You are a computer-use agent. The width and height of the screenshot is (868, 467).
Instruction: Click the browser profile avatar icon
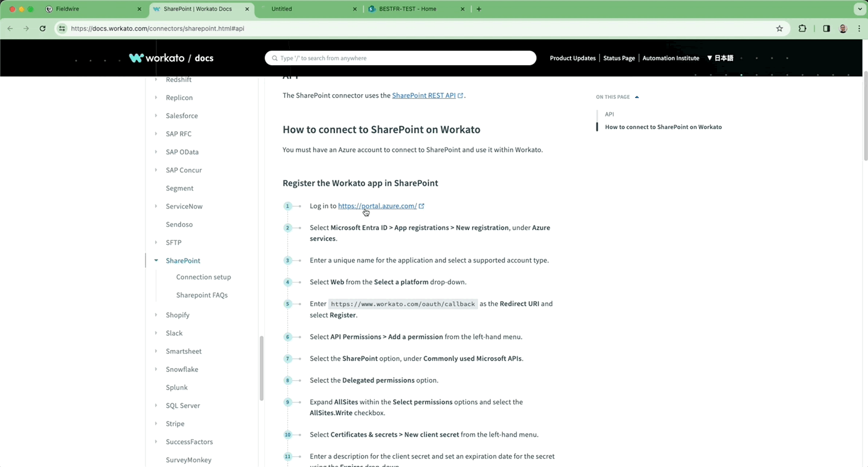(843, 28)
